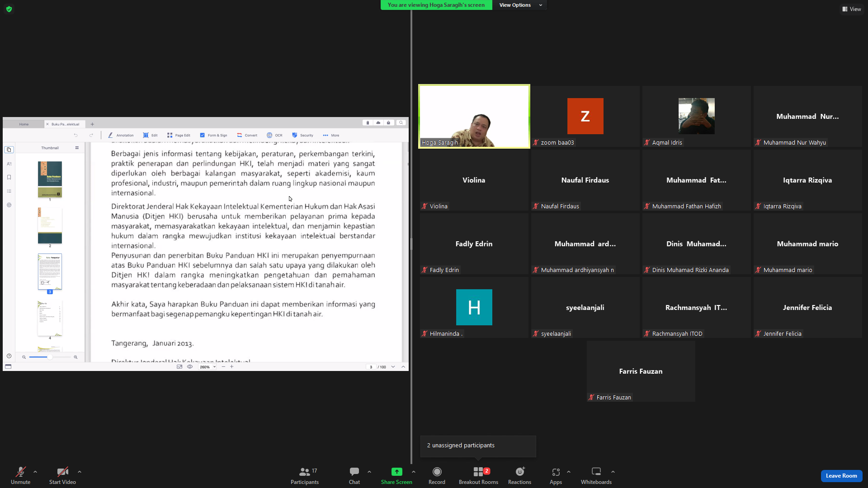Zoom out thumbnails with magnifier minus
Screen dimensions: 868x488
(24, 357)
